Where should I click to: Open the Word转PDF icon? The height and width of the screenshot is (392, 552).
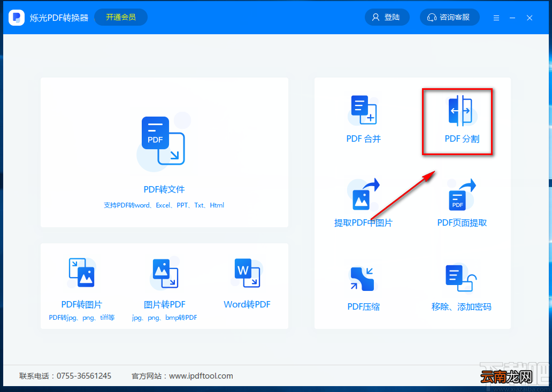247,273
